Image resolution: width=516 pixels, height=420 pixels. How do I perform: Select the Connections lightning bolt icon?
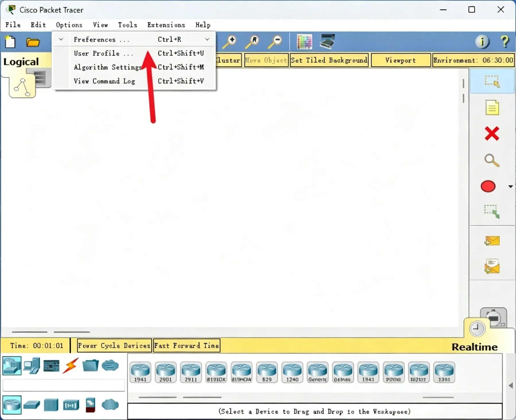[71, 366]
